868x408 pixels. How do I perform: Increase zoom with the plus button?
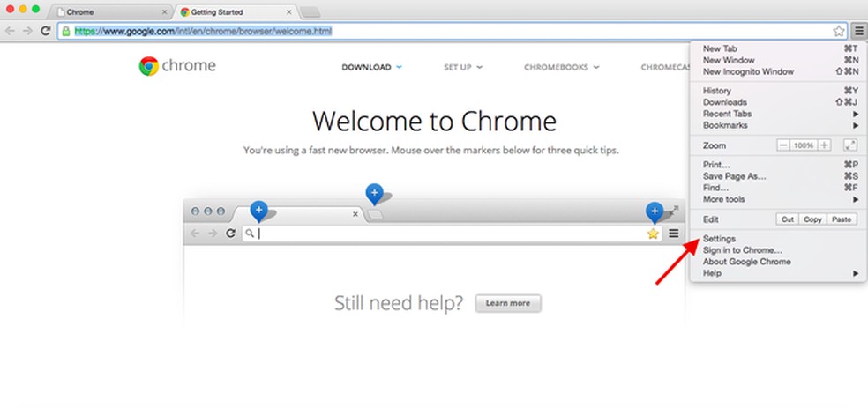click(x=824, y=145)
